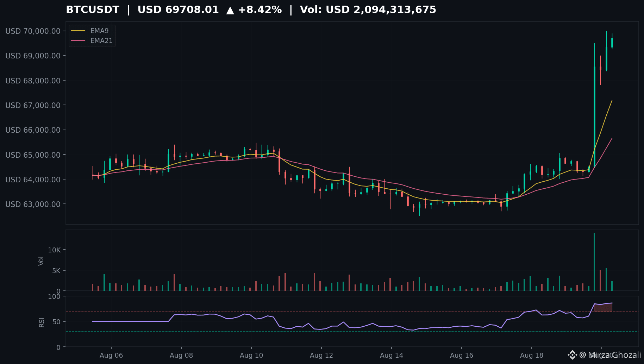Click the USD 67,000.00 price axis label
The image size is (644, 364).
[x=33, y=105]
